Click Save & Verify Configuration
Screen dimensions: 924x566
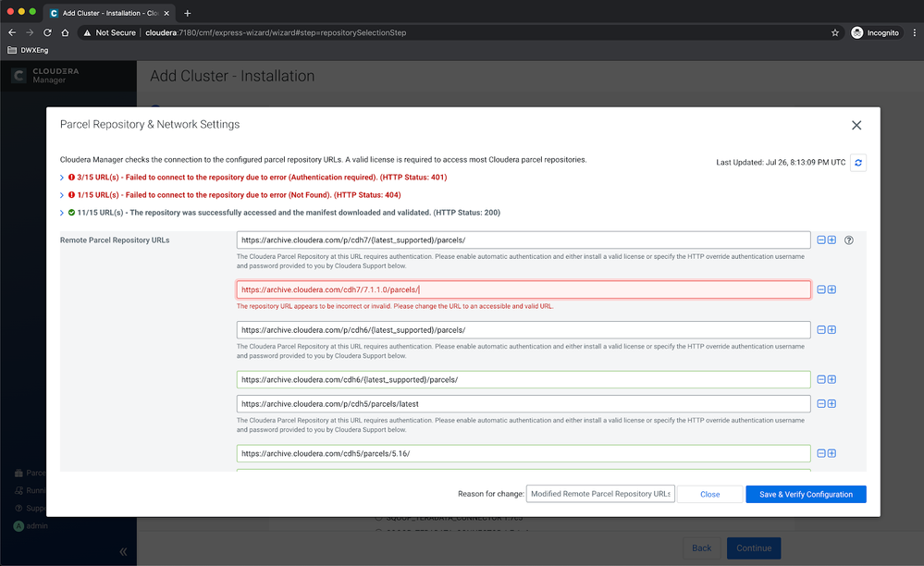[x=806, y=494]
